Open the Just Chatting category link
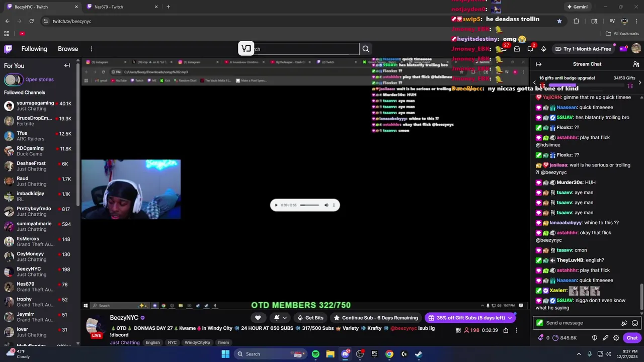 click(x=125, y=342)
